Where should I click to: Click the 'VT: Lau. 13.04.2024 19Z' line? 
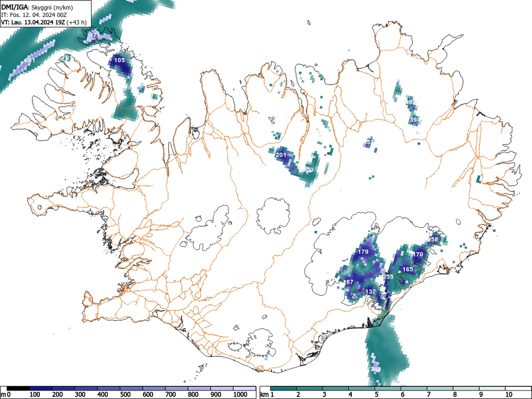click(x=33, y=22)
